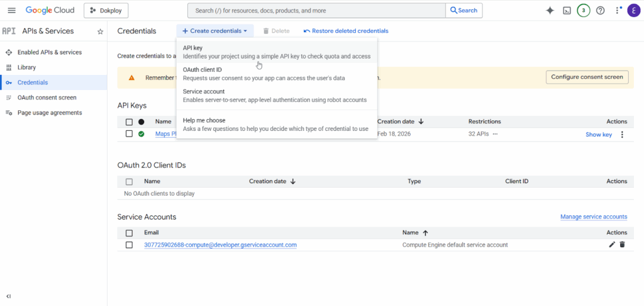The width and height of the screenshot is (644, 306).
Task: Select all API keys checkbox
Action: point(129,122)
